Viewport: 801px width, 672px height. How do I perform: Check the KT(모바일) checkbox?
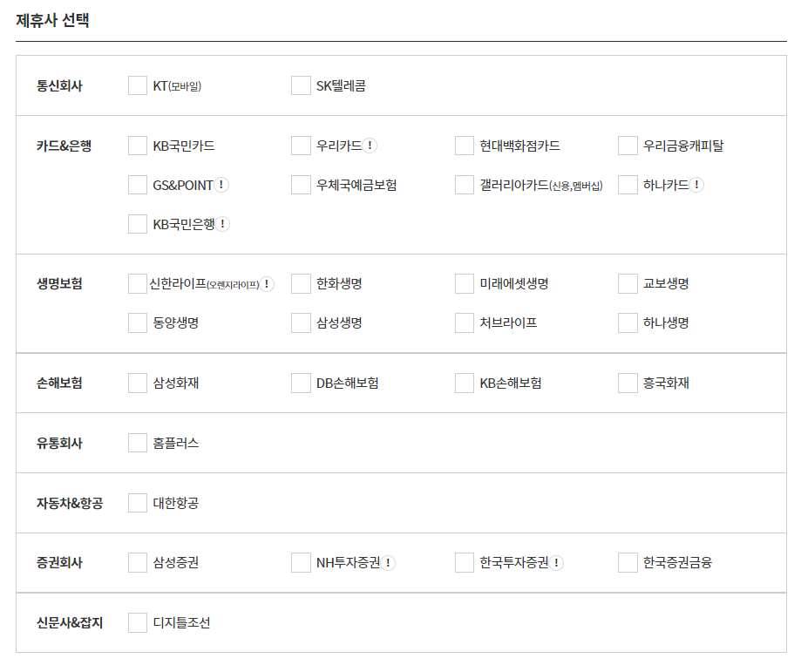point(138,85)
